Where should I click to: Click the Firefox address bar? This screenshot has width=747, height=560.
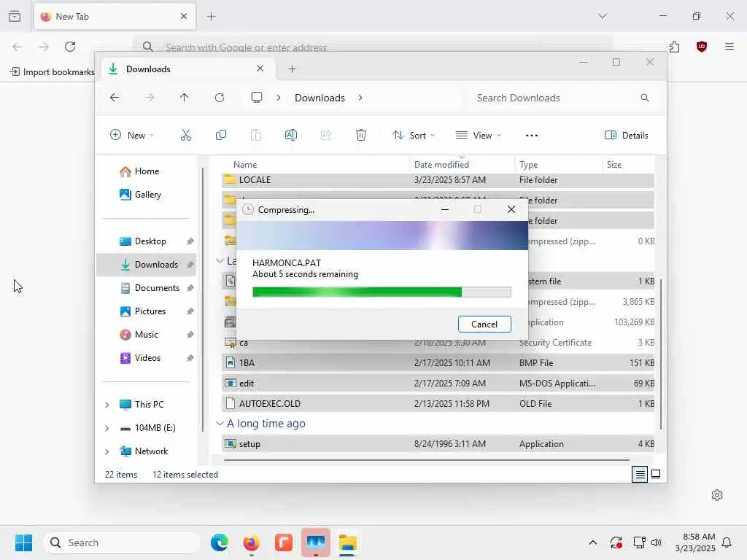click(x=373, y=47)
